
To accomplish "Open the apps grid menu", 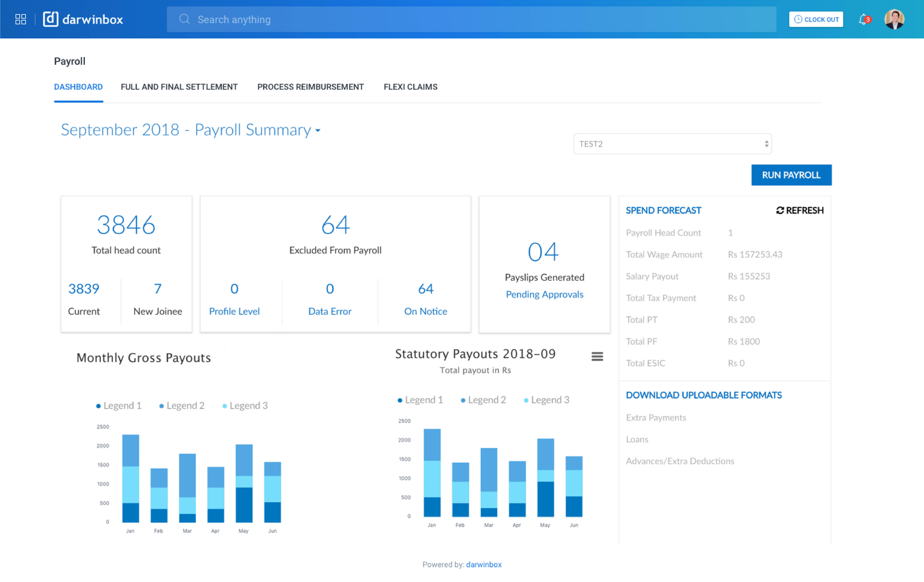I will [x=21, y=19].
